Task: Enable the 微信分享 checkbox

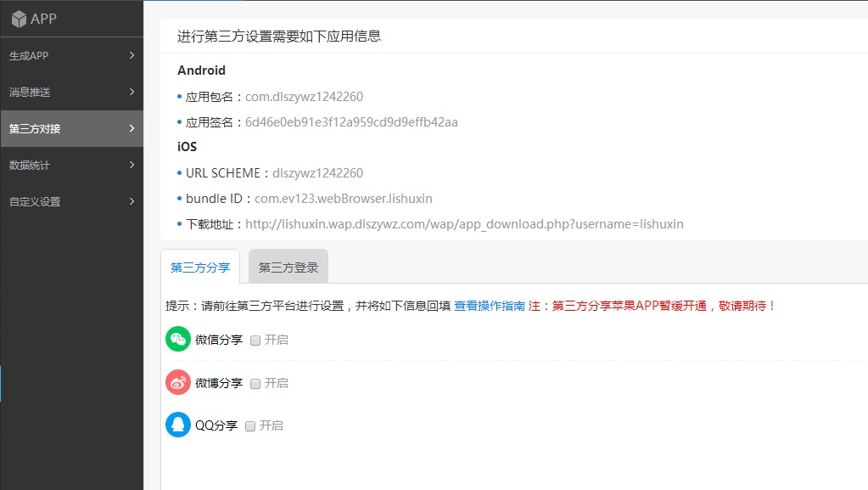Action: [x=255, y=340]
